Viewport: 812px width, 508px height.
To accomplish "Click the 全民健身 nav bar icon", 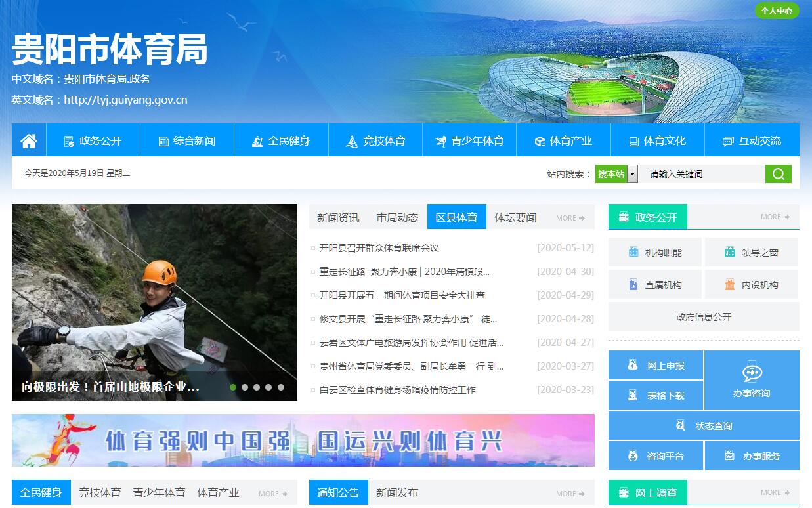I will click(258, 141).
